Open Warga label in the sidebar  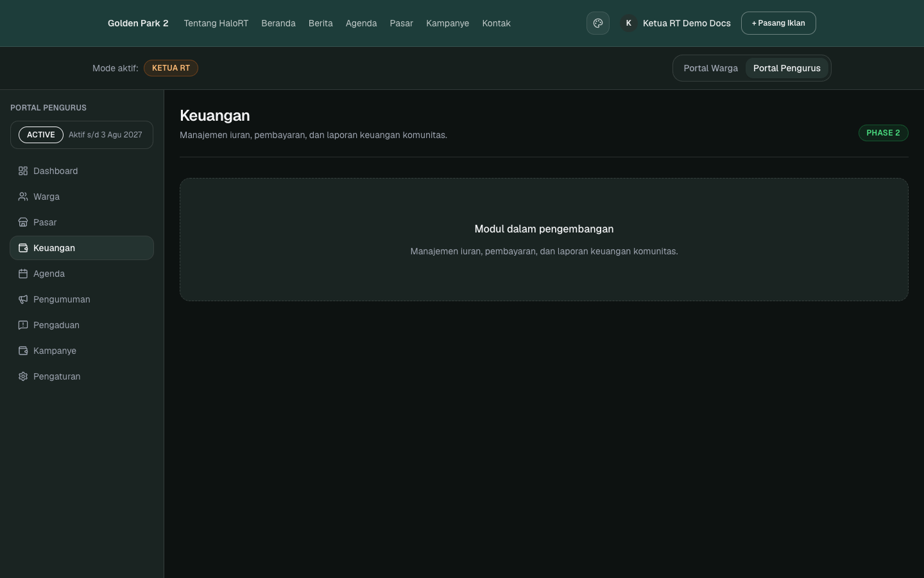click(46, 197)
